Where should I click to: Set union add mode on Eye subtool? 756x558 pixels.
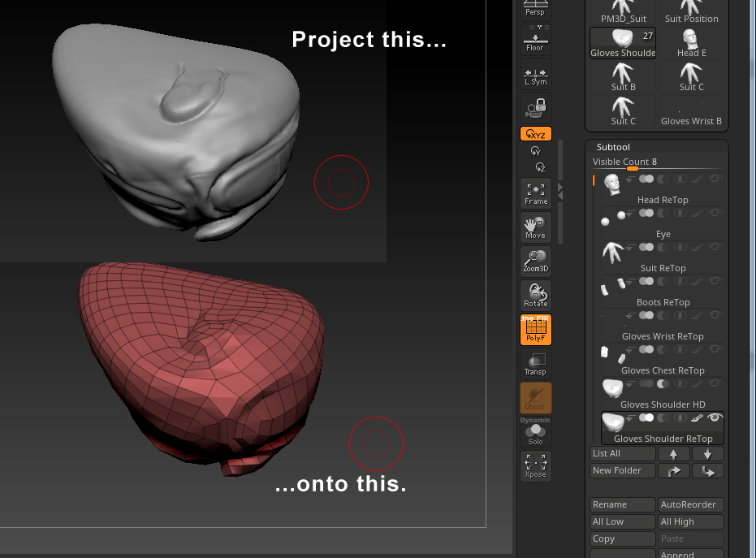coord(646,213)
